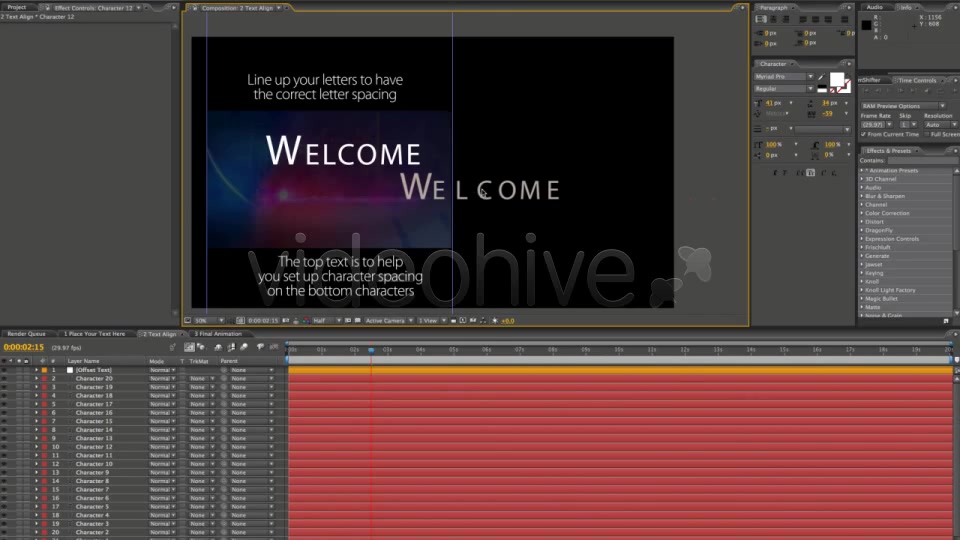Toggle visibility of Character 2 layer
This screenshot has height=540, width=960.
tap(4, 533)
